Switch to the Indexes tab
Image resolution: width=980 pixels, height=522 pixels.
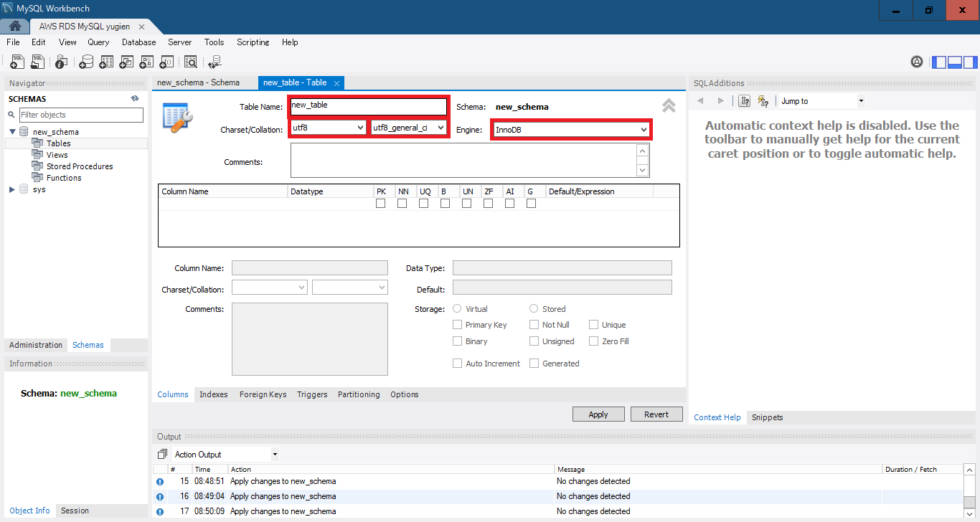(214, 394)
